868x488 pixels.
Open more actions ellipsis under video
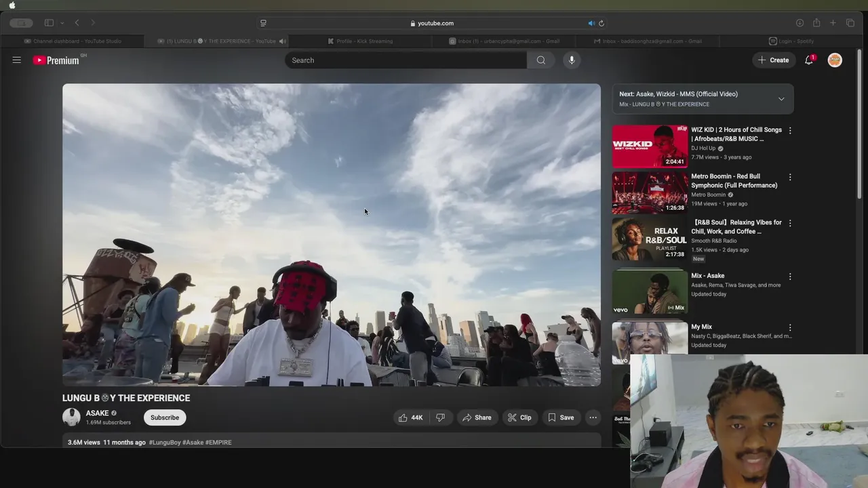click(x=593, y=418)
